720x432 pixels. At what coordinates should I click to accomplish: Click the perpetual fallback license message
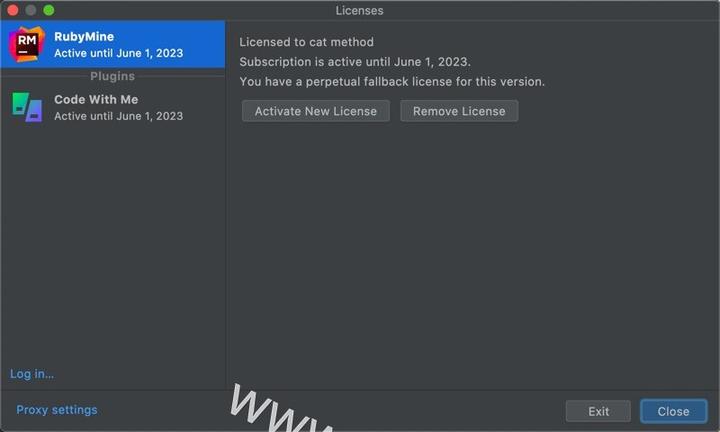(392, 82)
